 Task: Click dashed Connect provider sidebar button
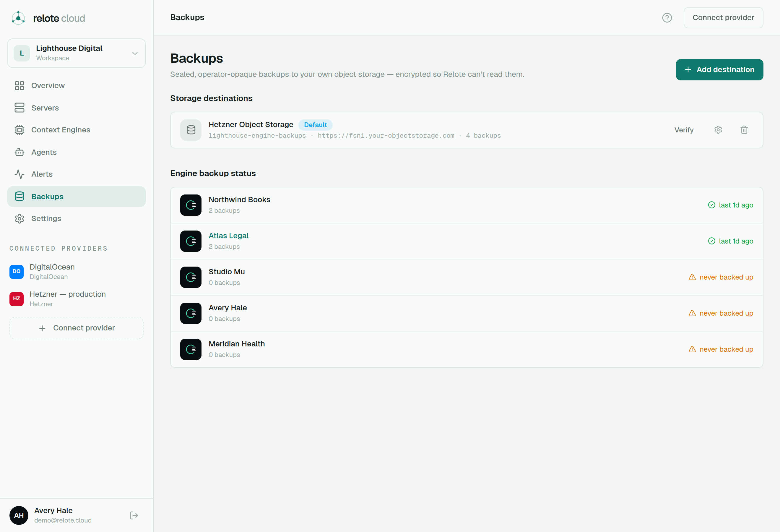pos(77,328)
